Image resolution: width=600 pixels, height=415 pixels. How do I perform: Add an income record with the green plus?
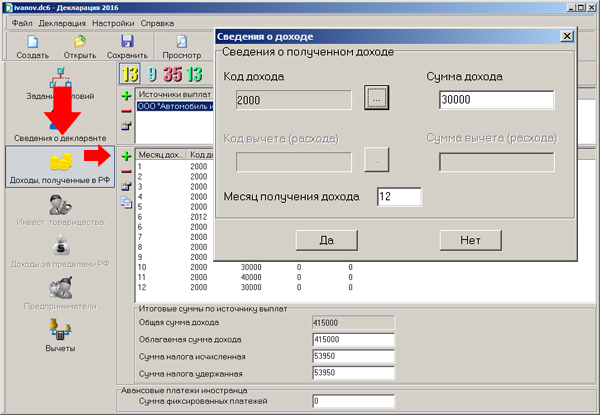pos(126,156)
